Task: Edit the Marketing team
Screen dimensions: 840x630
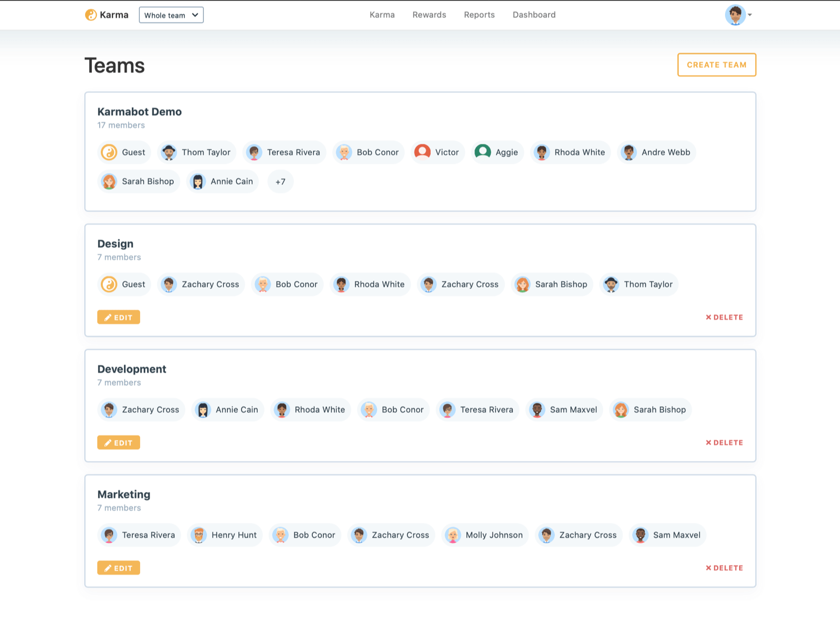Action: pos(119,568)
